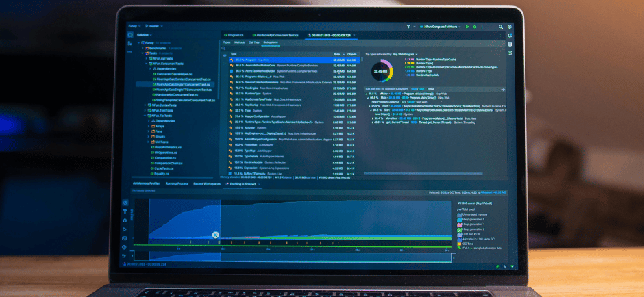Open the Terminal tool window icon
The width and height of the screenshot is (644, 297).
coord(125,238)
